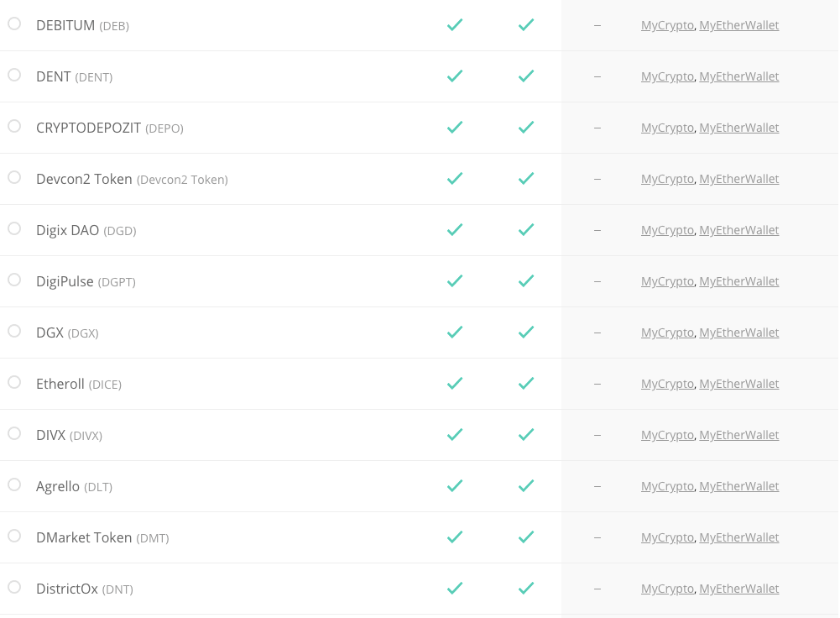Open the MyCrypto link for DistrictOx
Image resolution: width=840 pixels, height=618 pixels.
667,588
